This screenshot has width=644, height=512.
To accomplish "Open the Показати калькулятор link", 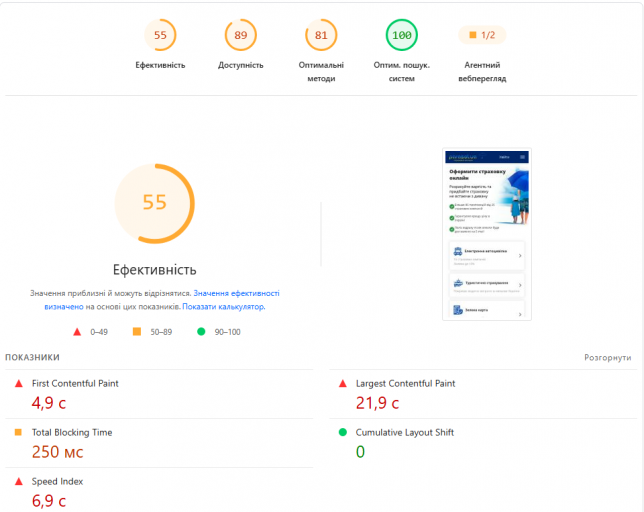I will [223, 307].
